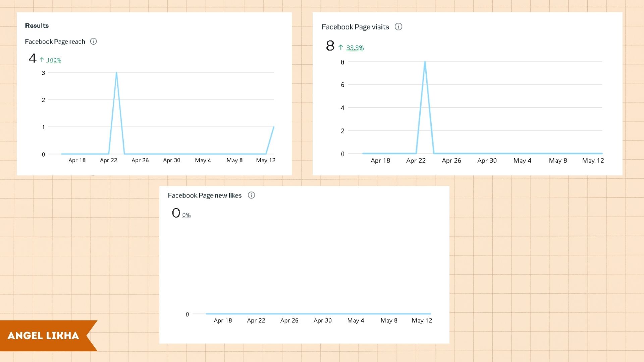Click info icon beside Facebook Page visits
Screen dimensions: 644x362
point(398,27)
